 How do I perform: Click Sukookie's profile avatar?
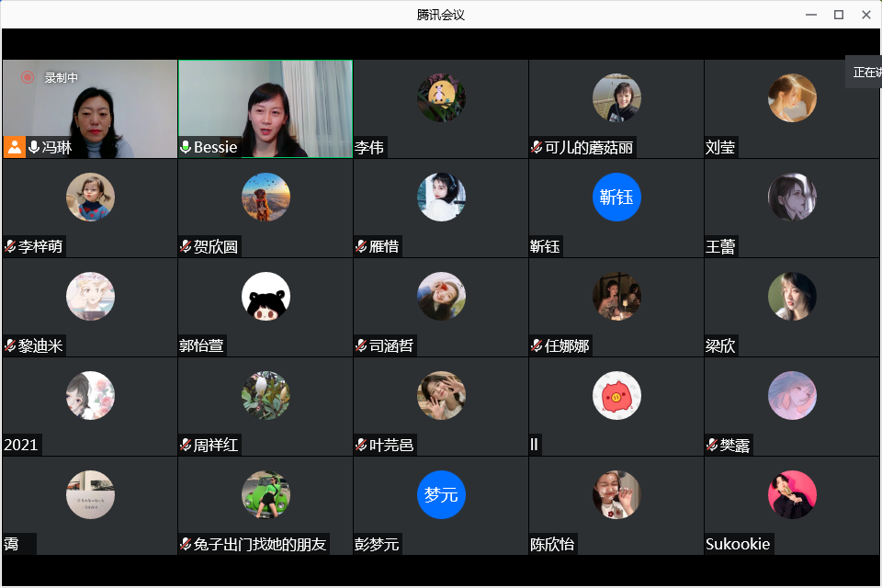point(792,494)
